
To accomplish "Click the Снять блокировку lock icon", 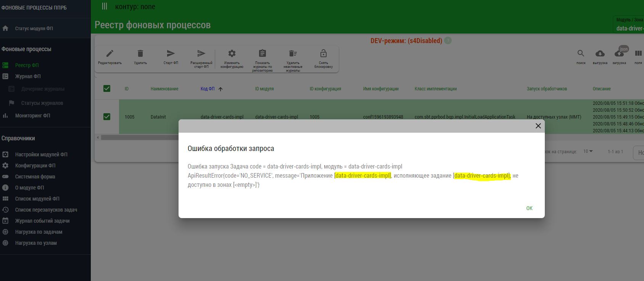I will coord(323,54).
